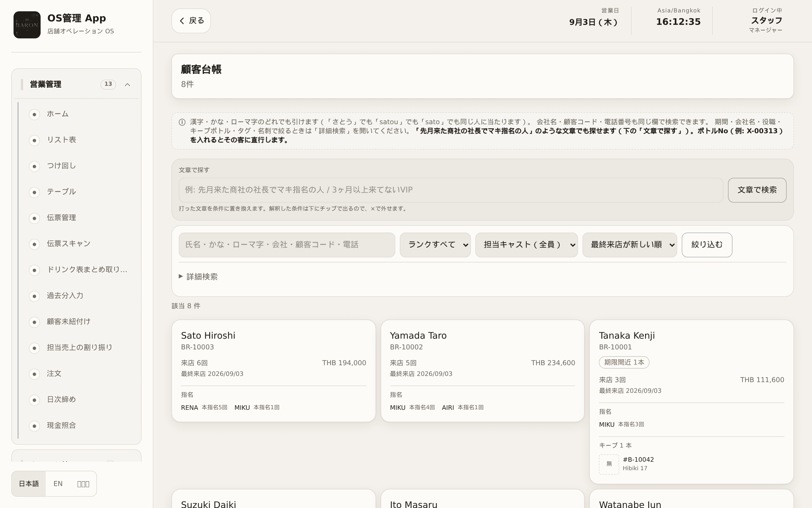812x508 pixels.
Task: Click the 13 count badge in 営業管理
Action: tap(108, 84)
